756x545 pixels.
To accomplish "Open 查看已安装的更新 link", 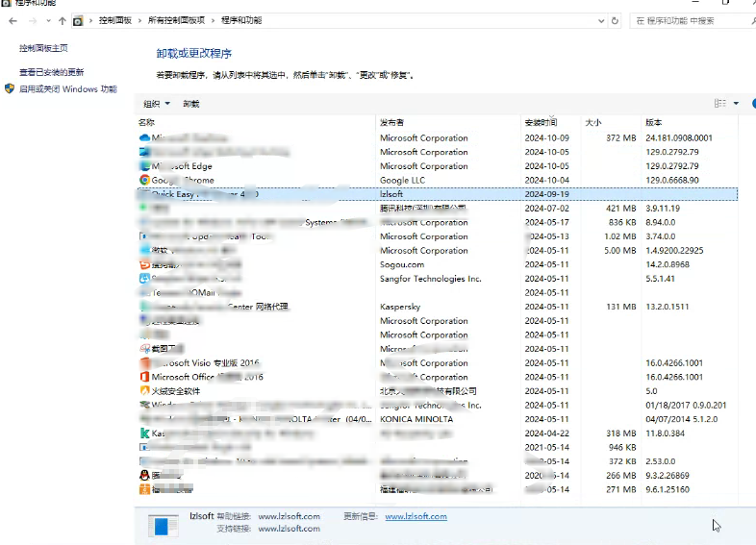I will (x=51, y=72).
